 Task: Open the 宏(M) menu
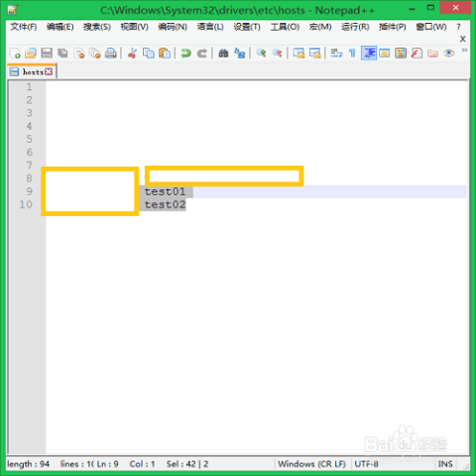(320, 27)
